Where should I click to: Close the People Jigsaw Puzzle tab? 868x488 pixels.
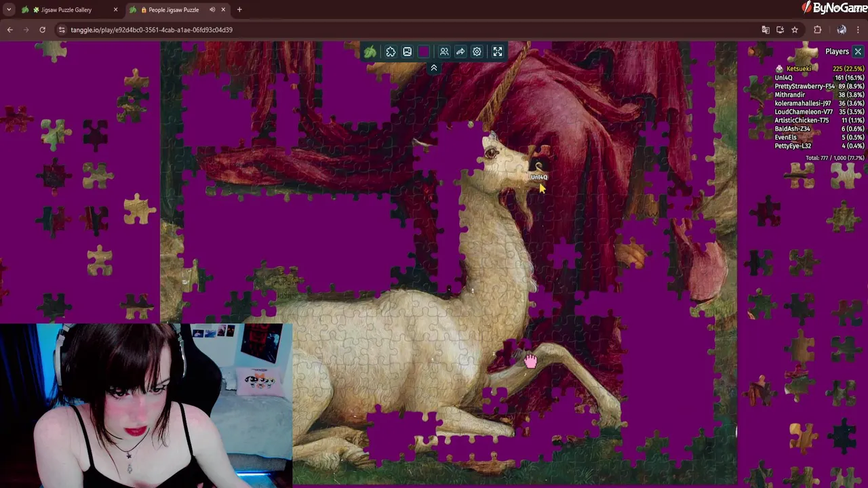(x=223, y=9)
